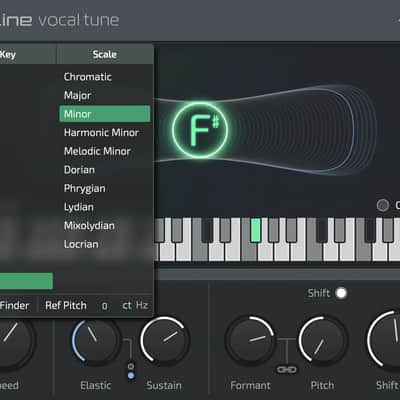
Task: Toggle the Elastic-Sustain link switch
Action: click(131, 371)
